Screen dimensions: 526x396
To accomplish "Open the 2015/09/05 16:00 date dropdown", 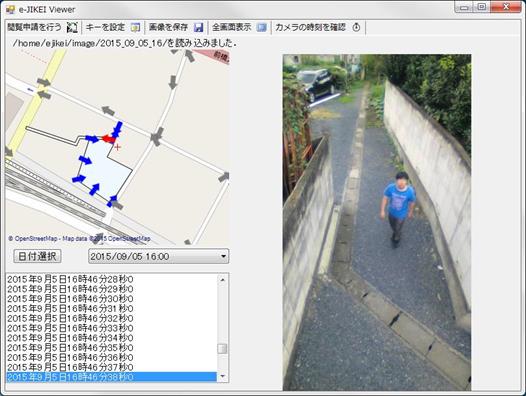I will click(158, 257).
